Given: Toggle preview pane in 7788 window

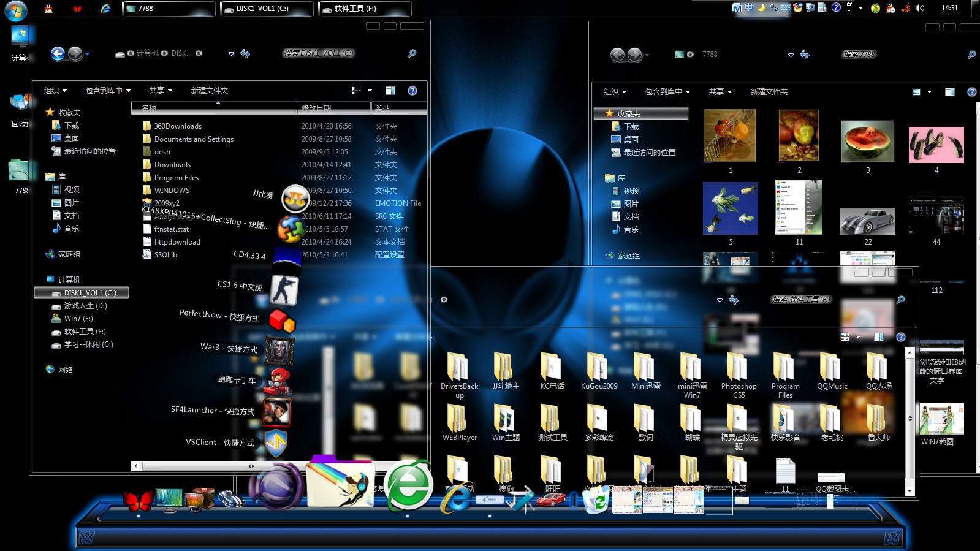Looking at the screenshot, I should pyautogui.click(x=950, y=92).
